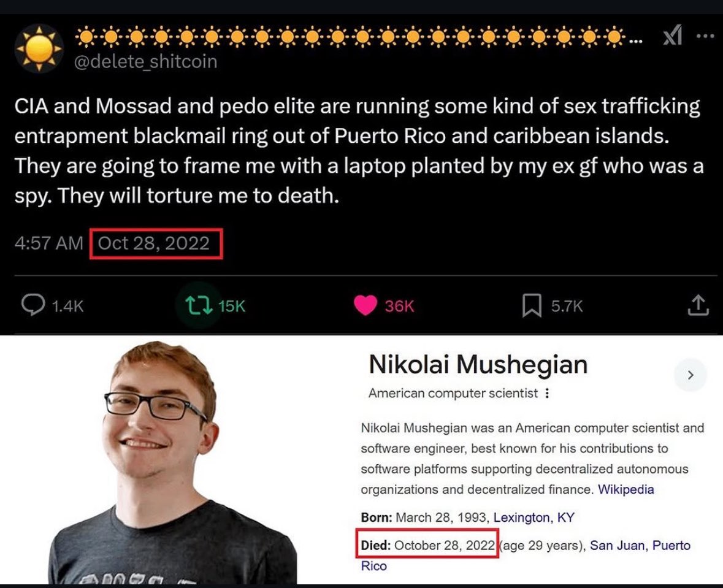Click the Nikolai Mushegian photo thumbnail
The width and height of the screenshot is (723, 588).
pos(172,462)
